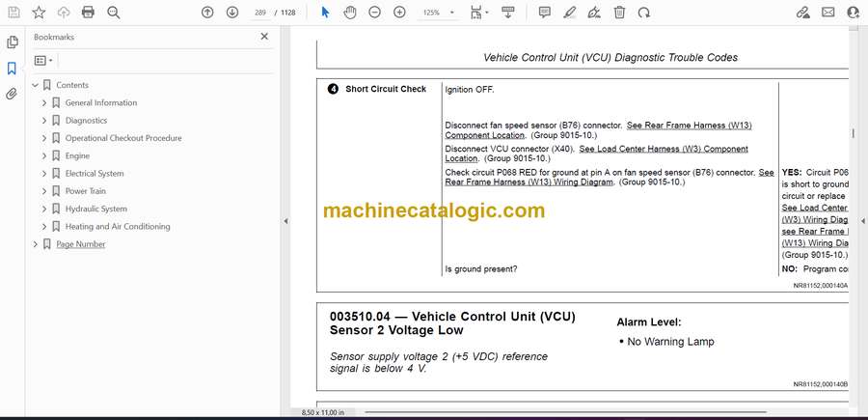Zoom in with the plus button
Viewport: 868px width, 420px height.
click(399, 13)
